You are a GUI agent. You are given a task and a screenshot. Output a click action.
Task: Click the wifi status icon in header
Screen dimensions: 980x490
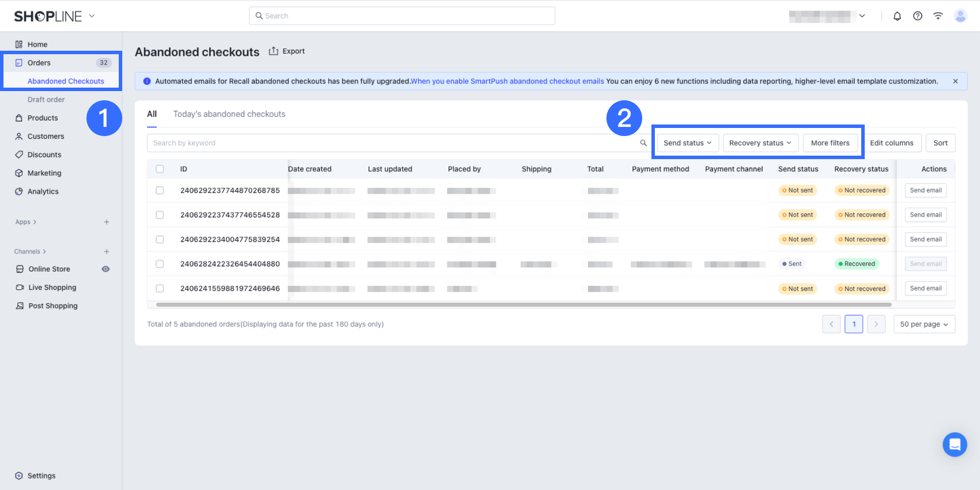pyautogui.click(x=938, y=16)
